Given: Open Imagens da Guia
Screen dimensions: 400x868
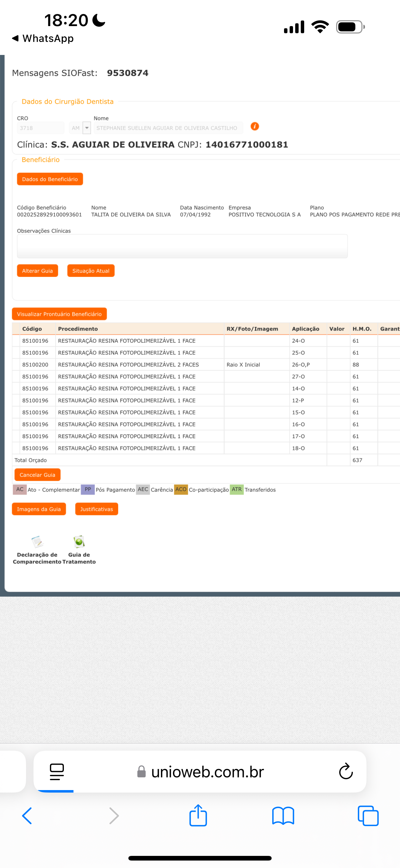Looking at the screenshot, I should click(x=39, y=509).
